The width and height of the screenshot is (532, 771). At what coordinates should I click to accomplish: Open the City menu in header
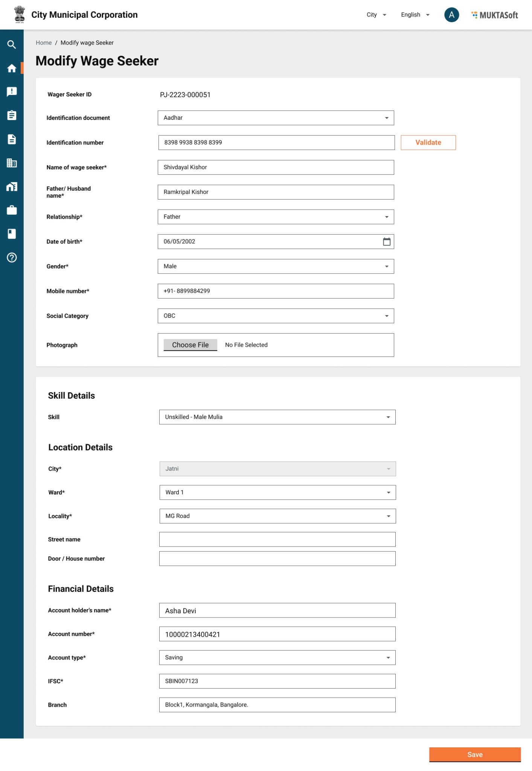[x=376, y=15]
